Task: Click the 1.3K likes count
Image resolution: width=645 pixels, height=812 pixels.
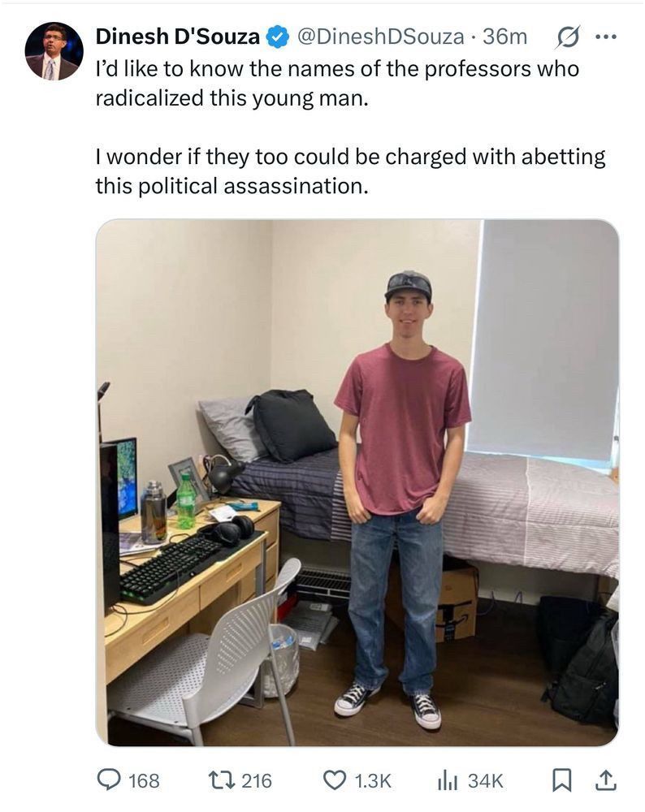Action: 373,780
